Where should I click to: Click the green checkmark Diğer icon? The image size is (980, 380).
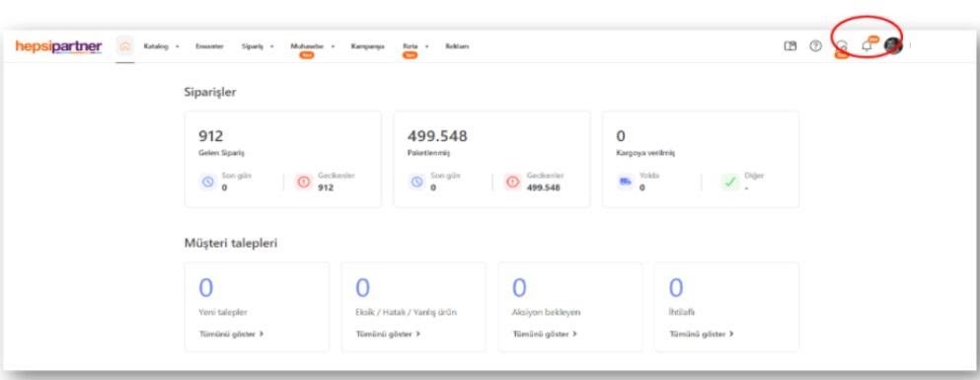729,182
